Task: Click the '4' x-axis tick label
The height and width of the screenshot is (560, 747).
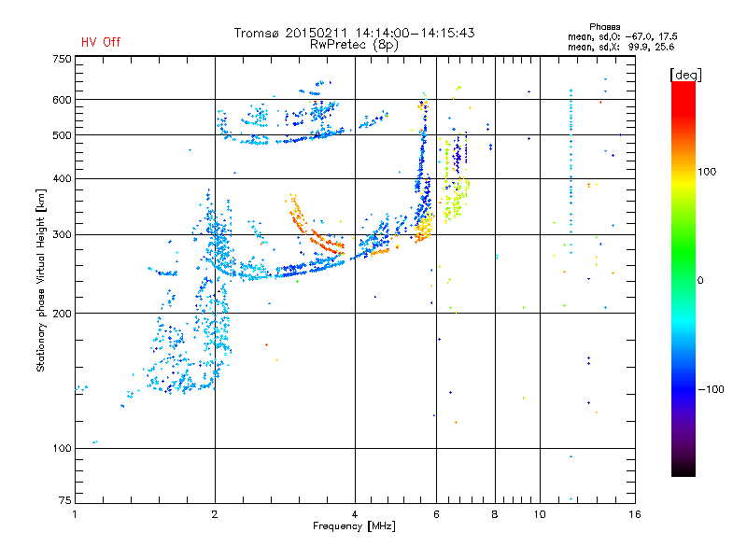Action: coord(355,514)
